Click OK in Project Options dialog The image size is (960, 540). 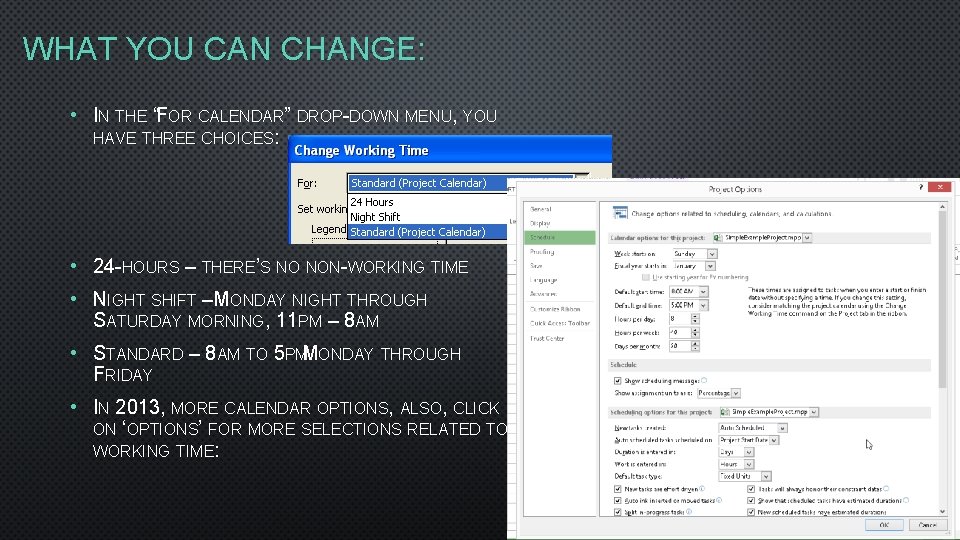coord(883,525)
